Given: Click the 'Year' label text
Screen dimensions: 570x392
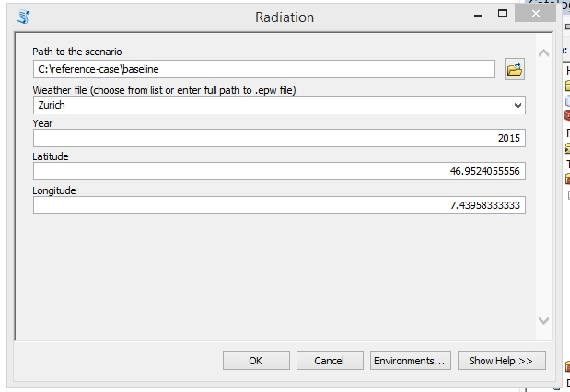Looking at the screenshot, I should click(42, 123).
